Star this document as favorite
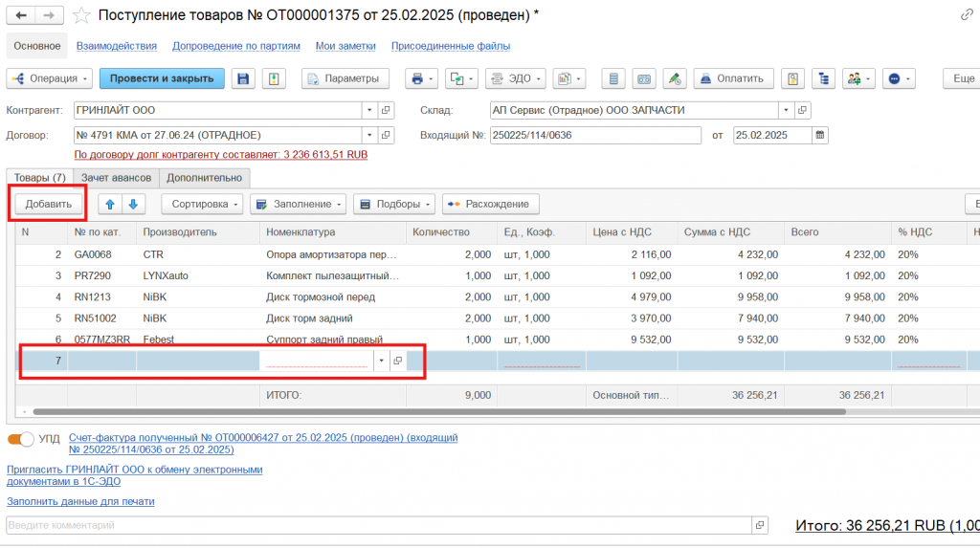Screen dimensions: 980x548 pyautogui.click(x=82, y=15)
